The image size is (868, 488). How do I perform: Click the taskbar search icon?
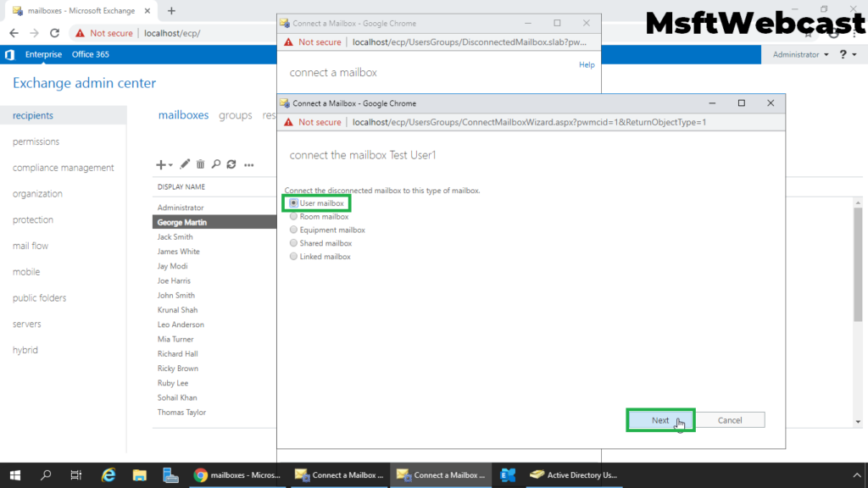[46, 474]
